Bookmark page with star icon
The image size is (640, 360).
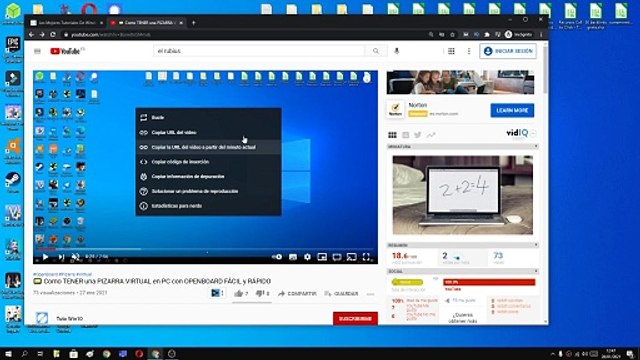coord(452,35)
